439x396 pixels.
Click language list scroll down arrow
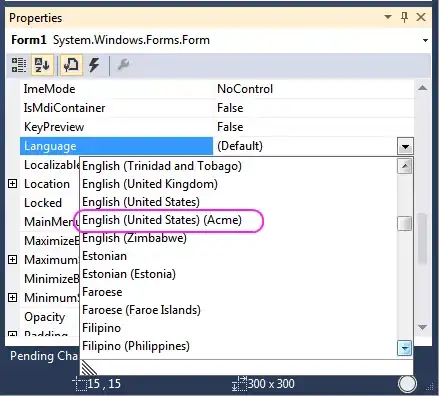tap(405, 348)
